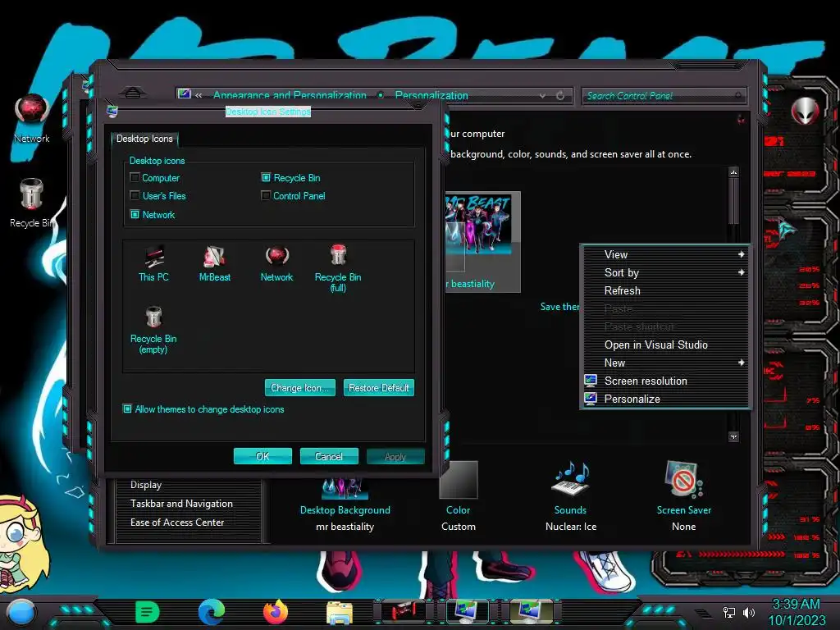Click the Recycle Bin desktop icon

pyautogui.click(x=32, y=203)
